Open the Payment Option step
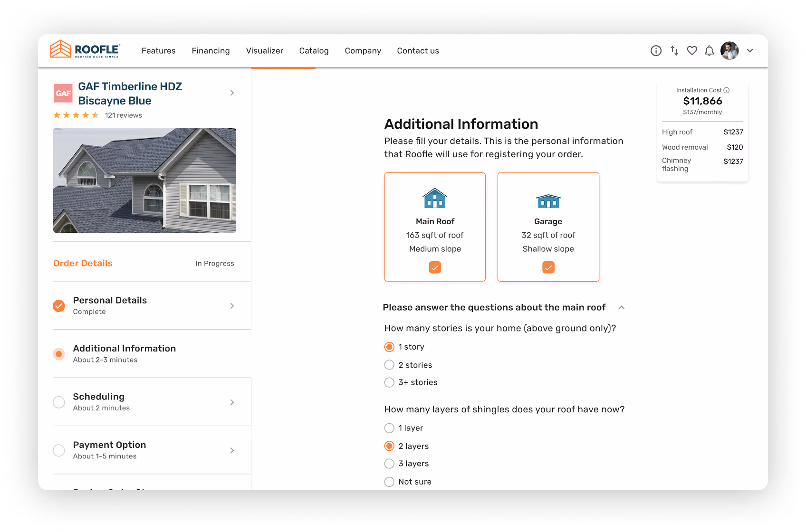Screen dimensions: 806x532 coord(152,450)
